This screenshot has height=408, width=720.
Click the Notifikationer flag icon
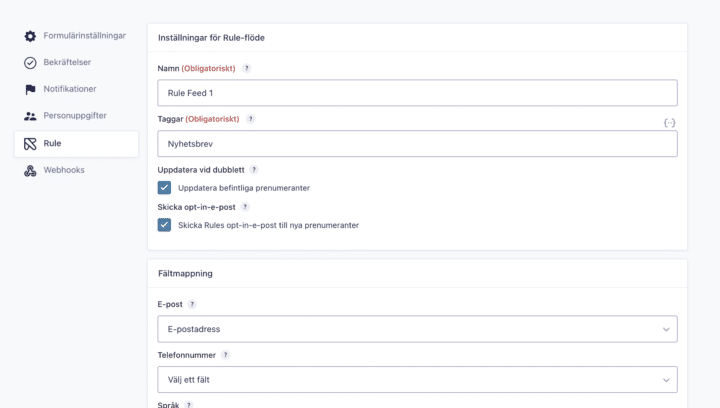[30, 90]
